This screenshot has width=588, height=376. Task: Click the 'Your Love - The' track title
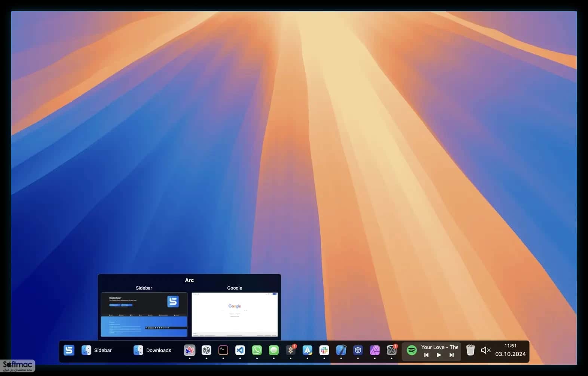pyautogui.click(x=439, y=347)
